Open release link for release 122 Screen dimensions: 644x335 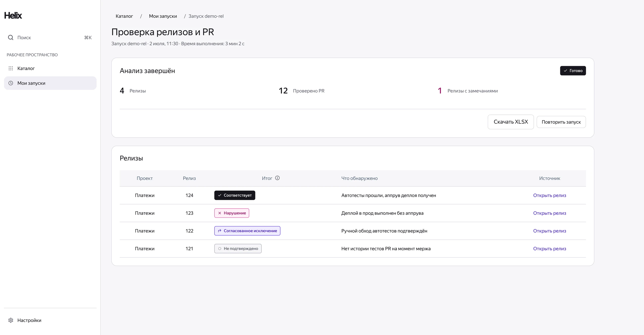549,231
